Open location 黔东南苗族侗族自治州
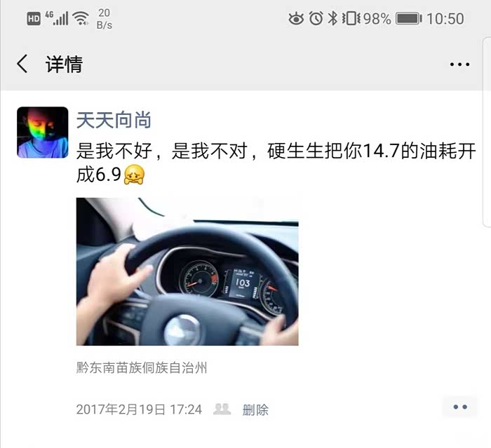 pos(142,367)
